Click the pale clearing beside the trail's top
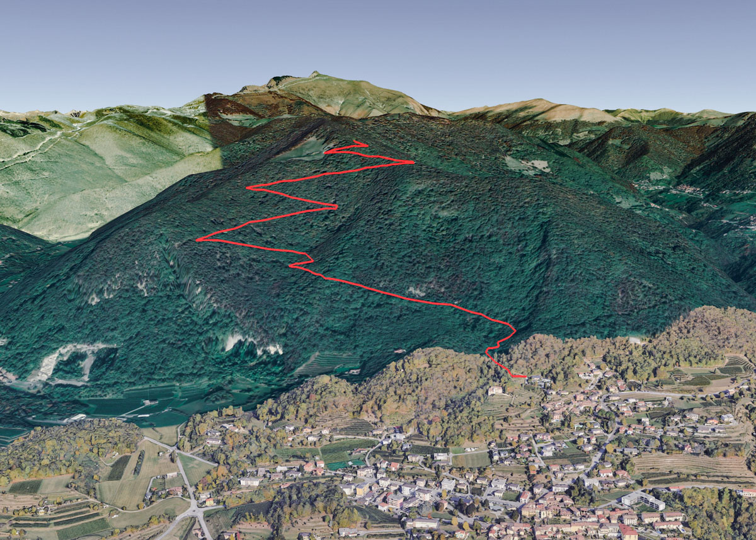This screenshot has height=540, width=756. pyautogui.click(x=309, y=149)
